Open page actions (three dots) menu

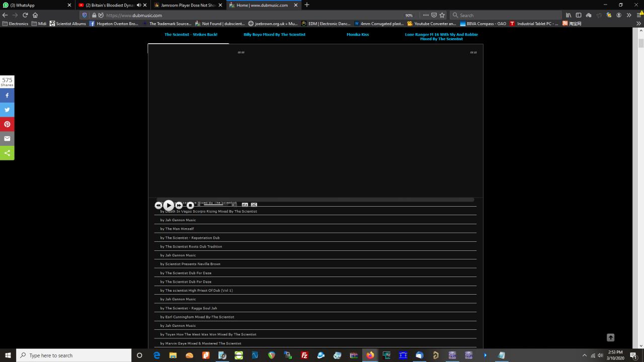[x=426, y=15]
